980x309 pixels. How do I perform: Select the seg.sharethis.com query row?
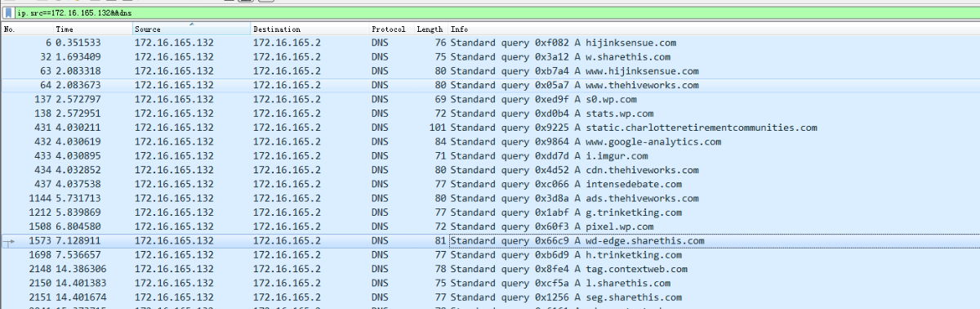coord(490,298)
